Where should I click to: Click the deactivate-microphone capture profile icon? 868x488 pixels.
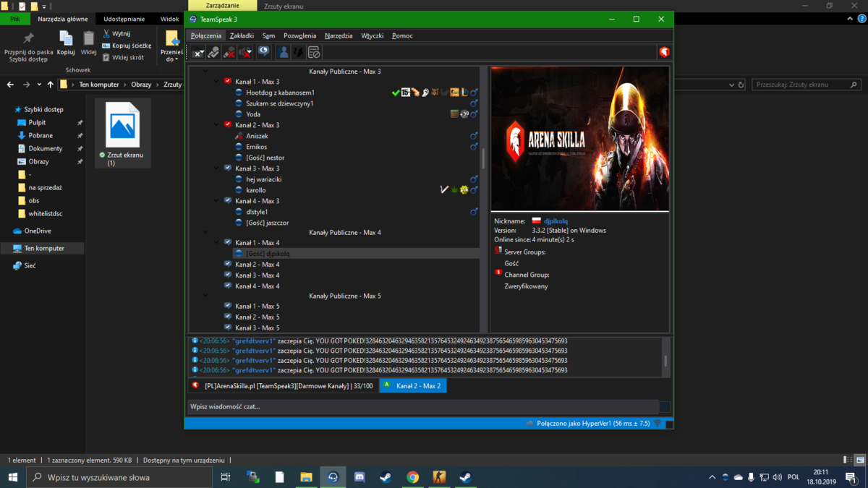coord(213,52)
